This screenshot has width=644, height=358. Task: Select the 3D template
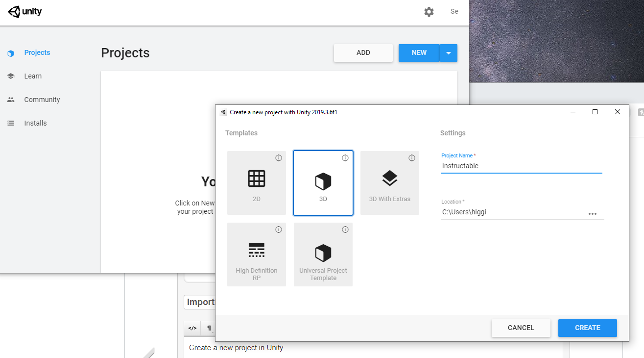(x=323, y=183)
